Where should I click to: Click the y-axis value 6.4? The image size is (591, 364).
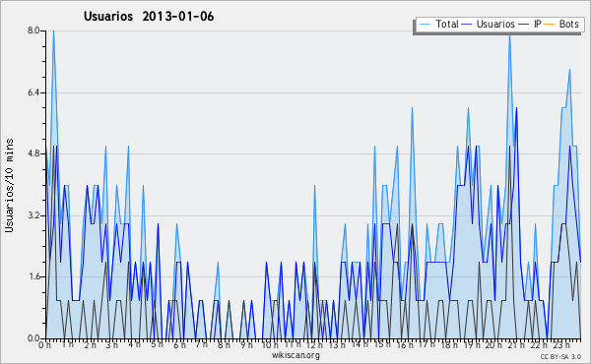point(33,92)
